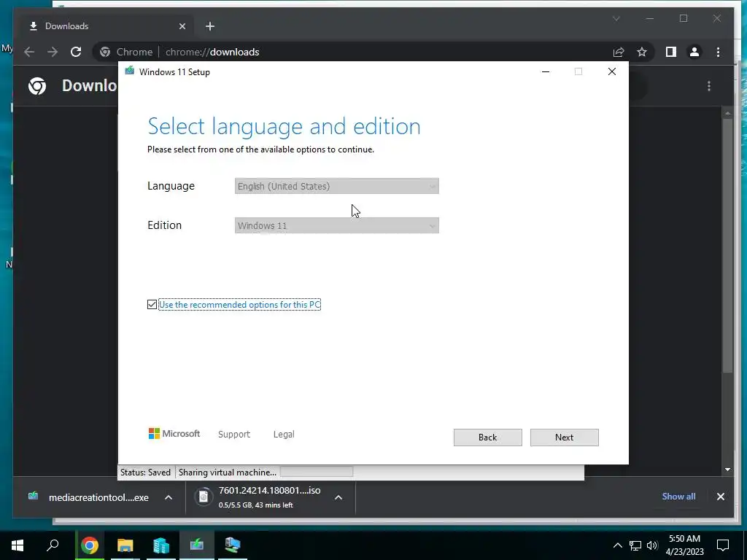Screen dimensions: 747x560
Task: Open Chrome from the taskbar
Action: pos(90,545)
